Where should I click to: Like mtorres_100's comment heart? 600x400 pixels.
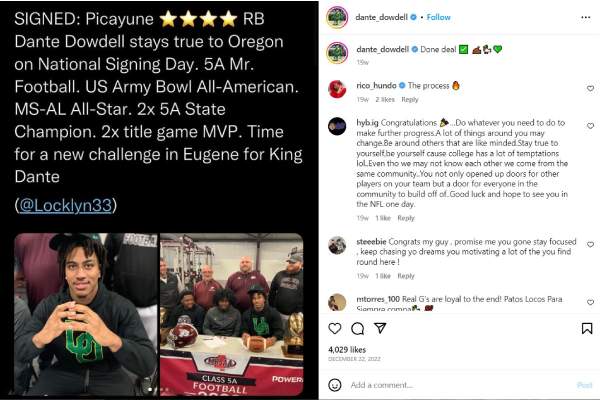pos(590,302)
